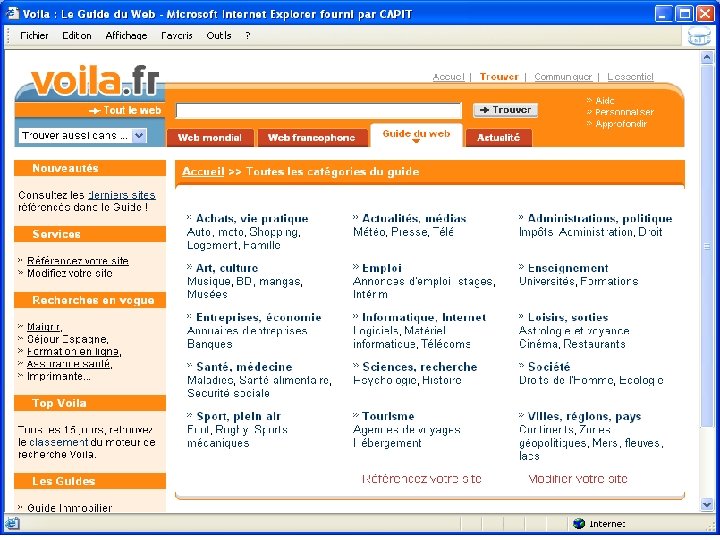This screenshot has width=720, height=540.
Task: Click the vertical scrollbar thumb
Action: tap(707, 246)
